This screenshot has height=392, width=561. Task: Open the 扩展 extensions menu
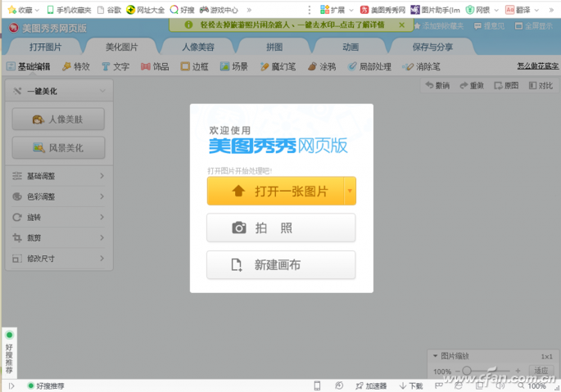(x=337, y=10)
